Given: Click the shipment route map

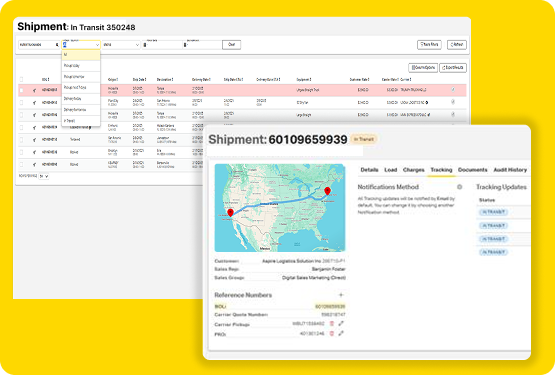Looking at the screenshot, I should pos(280,208).
